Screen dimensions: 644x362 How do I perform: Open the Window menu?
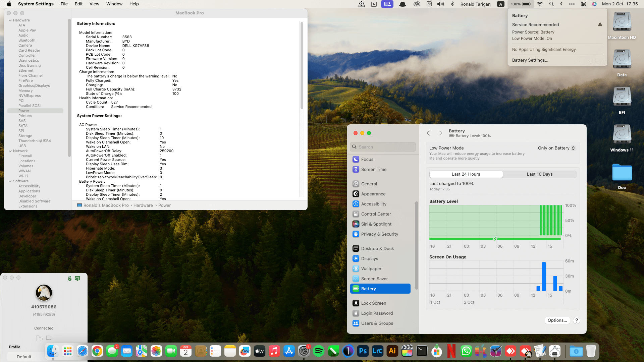[114, 4]
